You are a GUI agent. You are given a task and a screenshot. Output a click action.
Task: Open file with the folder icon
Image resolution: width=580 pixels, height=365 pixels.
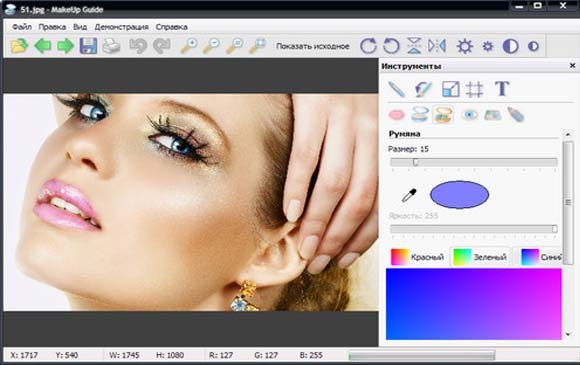click(19, 46)
